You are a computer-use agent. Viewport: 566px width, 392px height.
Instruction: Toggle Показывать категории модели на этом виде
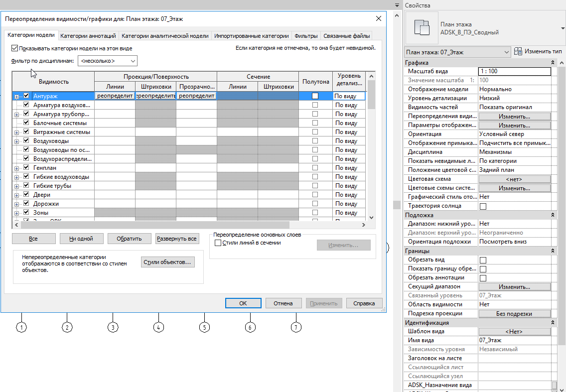[x=14, y=48]
